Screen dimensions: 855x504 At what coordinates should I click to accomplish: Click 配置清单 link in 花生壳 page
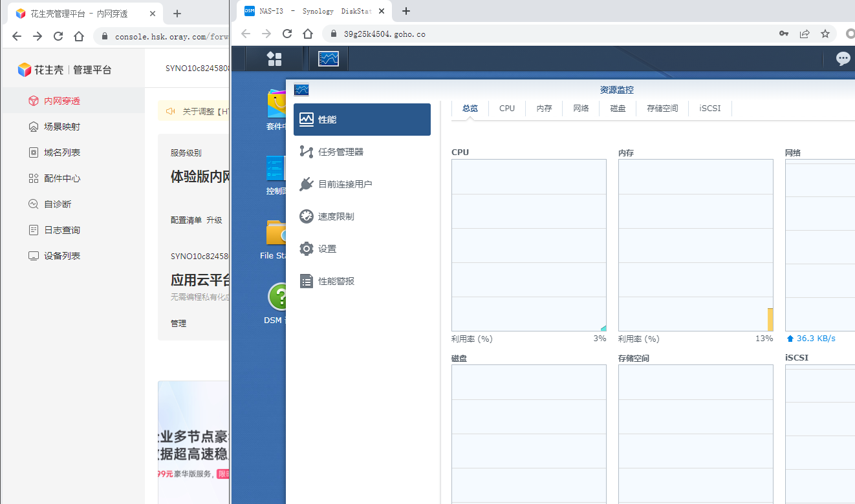(x=186, y=220)
